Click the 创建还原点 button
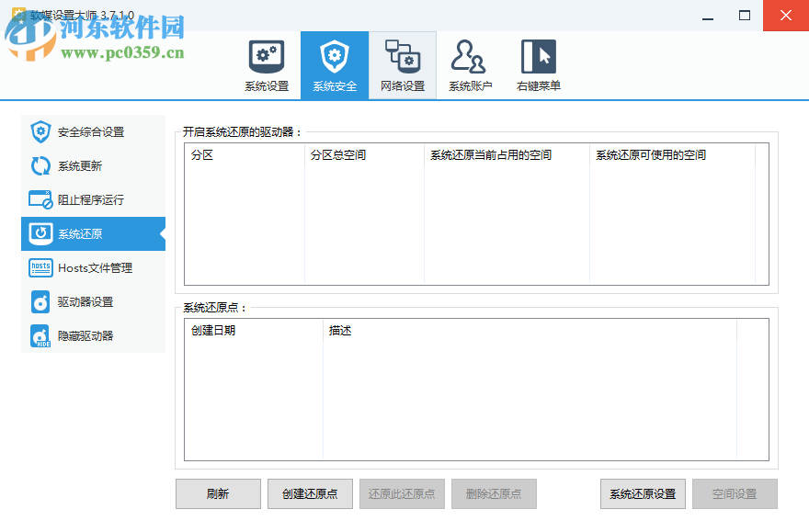The height and width of the screenshot is (532, 809). (310, 493)
